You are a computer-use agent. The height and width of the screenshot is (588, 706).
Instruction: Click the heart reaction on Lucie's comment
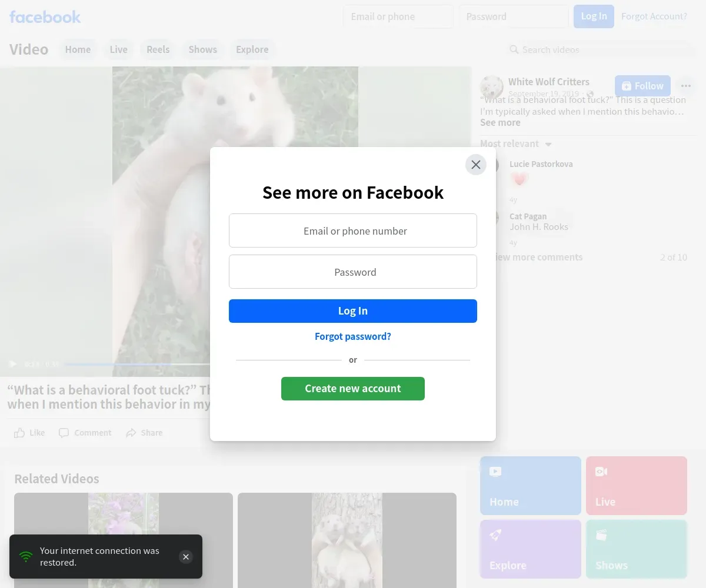click(x=519, y=179)
